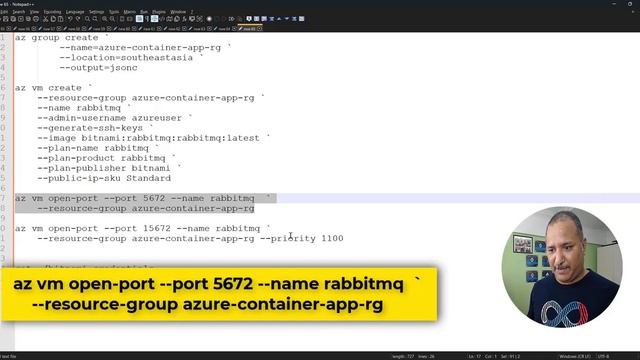Open the Tools menu
The image size is (640, 360).
click(x=114, y=12)
